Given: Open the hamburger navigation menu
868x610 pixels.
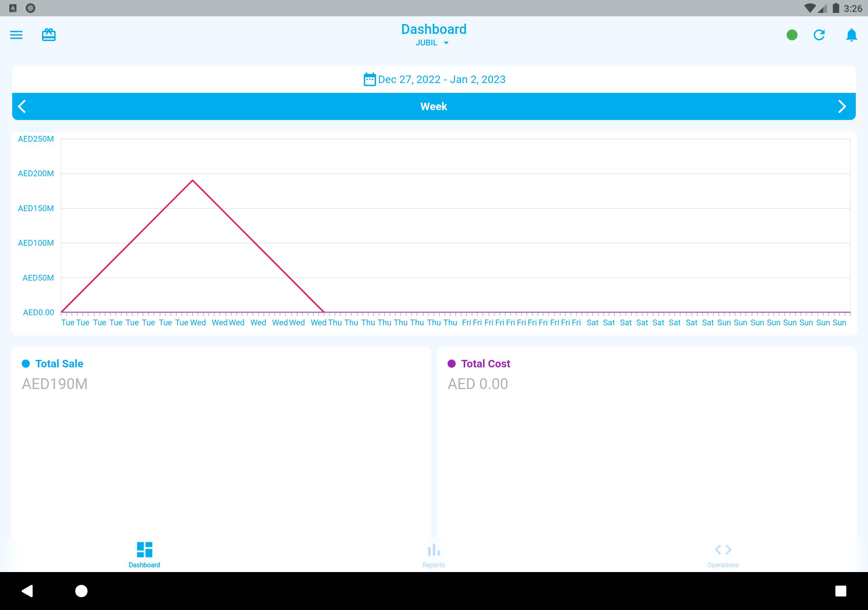Looking at the screenshot, I should 16,35.
